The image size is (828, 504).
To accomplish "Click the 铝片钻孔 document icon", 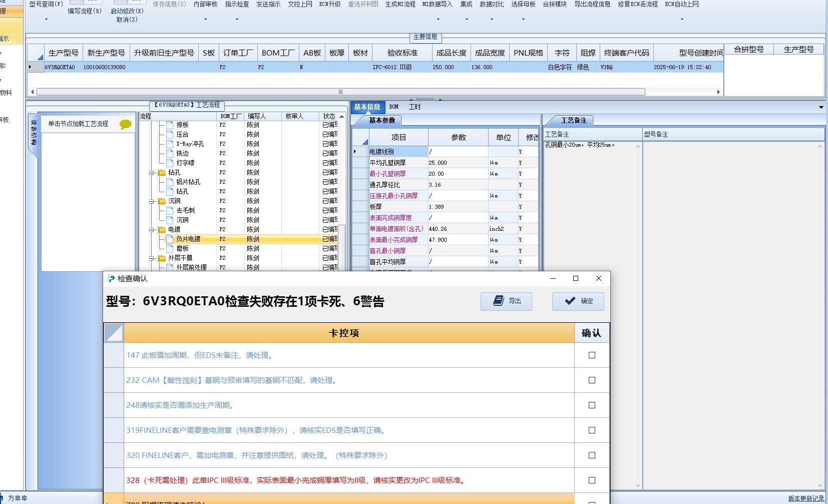I will click(170, 182).
